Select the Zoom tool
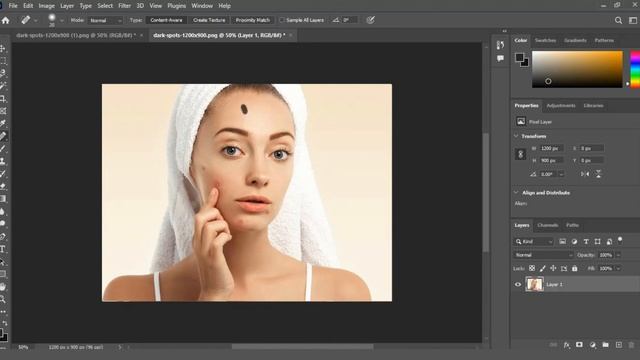The width and height of the screenshot is (640, 360). click(x=3, y=299)
